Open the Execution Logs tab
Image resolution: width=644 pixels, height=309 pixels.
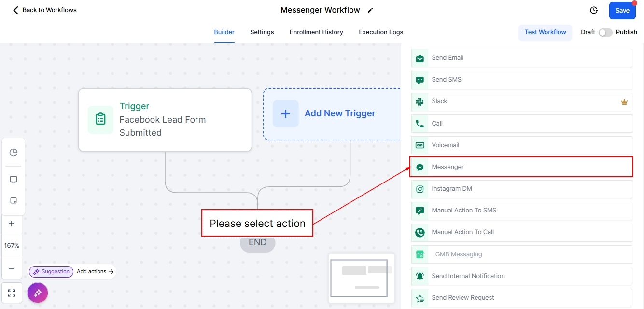coord(381,32)
